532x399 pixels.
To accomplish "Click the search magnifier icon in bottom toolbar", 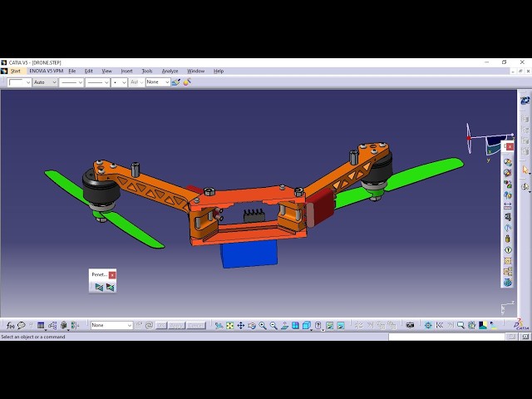I will click(x=461, y=325).
